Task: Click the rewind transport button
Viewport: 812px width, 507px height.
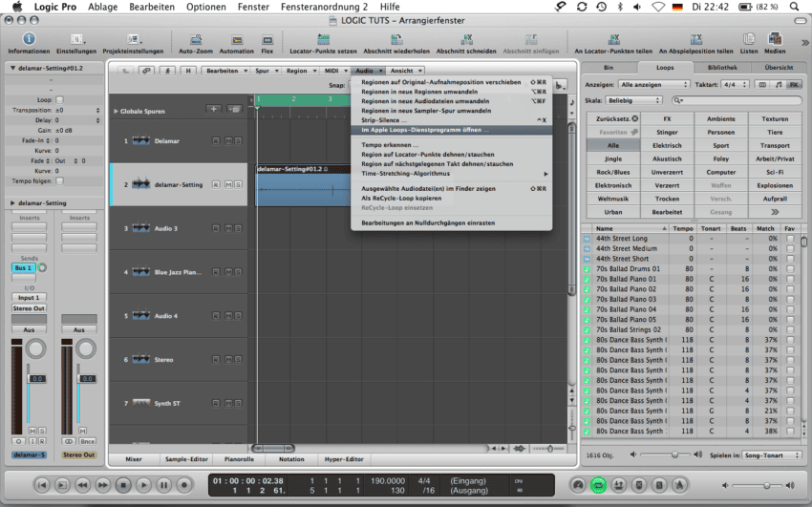Action: coord(82,485)
